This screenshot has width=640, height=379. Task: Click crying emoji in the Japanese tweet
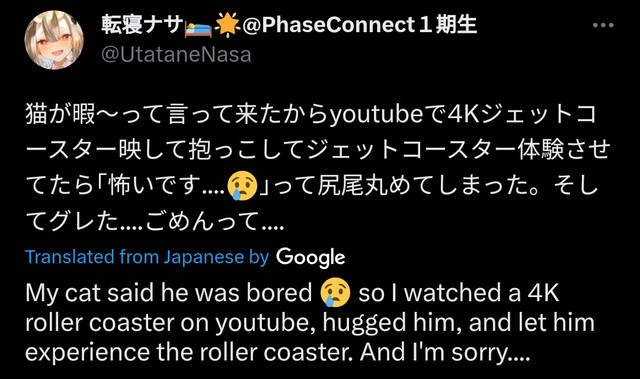click(x=242, y=186)
